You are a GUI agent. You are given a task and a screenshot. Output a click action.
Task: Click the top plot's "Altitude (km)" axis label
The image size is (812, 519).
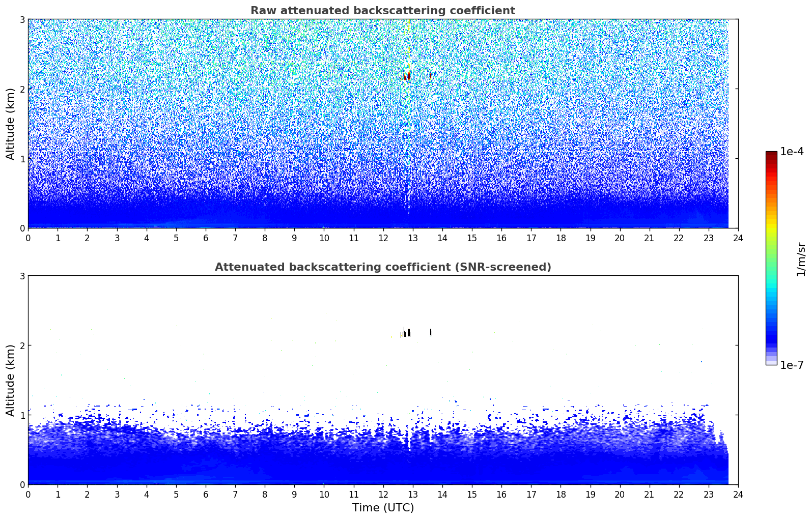(x=10, y=124)
